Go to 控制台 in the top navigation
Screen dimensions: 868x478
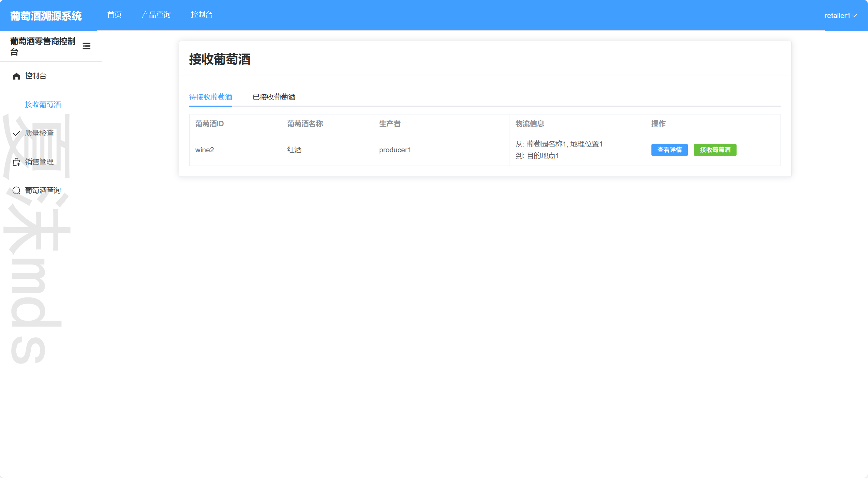coord(202,15)
